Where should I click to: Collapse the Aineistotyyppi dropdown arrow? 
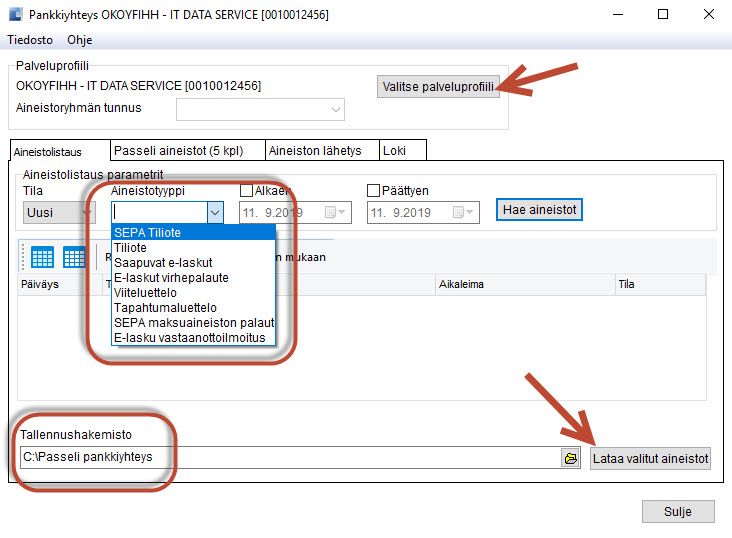pyautogui.click(x=215, y=212)
